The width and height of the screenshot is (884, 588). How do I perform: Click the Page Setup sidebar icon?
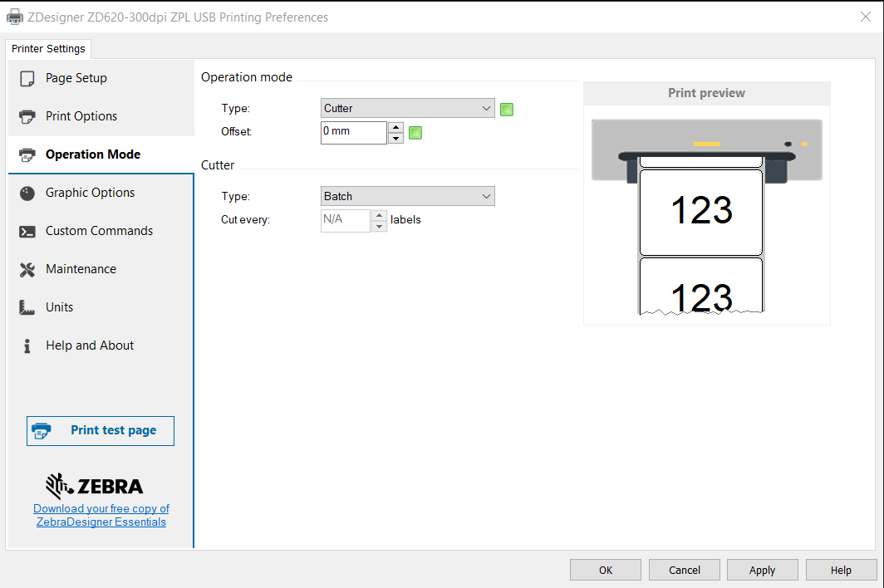point(27,78)
